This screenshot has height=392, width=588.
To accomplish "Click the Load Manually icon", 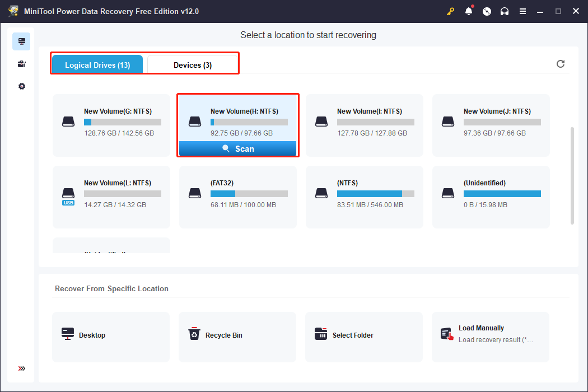I will pyautogui.click(x=447, y=334).
